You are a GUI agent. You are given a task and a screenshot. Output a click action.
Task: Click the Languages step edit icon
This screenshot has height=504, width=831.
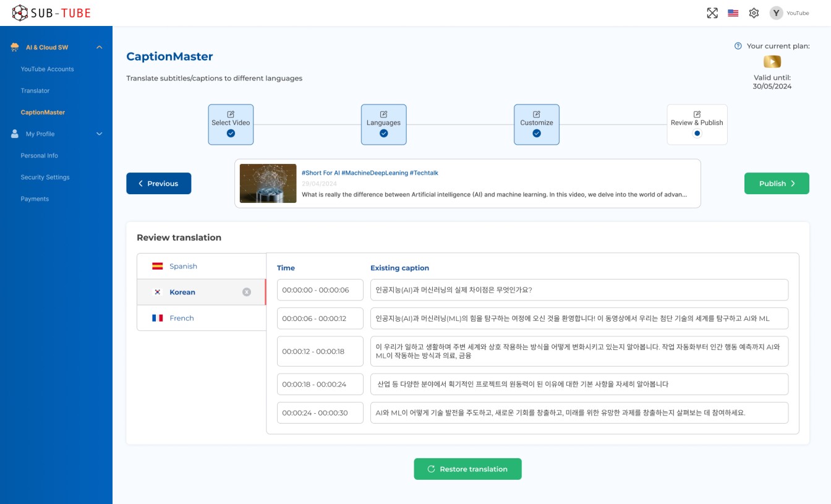(x=383, y=114)
